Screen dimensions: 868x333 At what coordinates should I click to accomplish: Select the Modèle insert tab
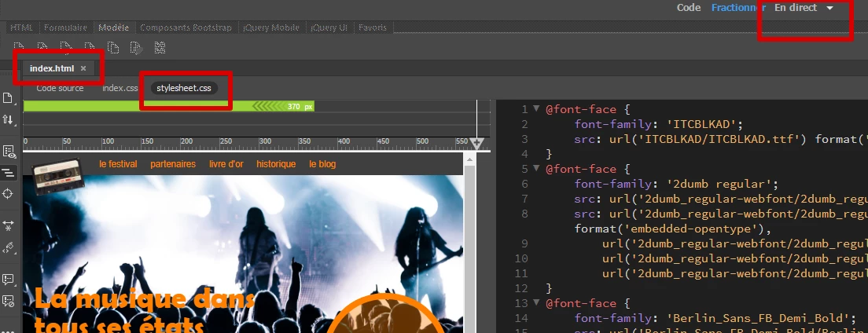pyautogui.click(x=113, y=27)
